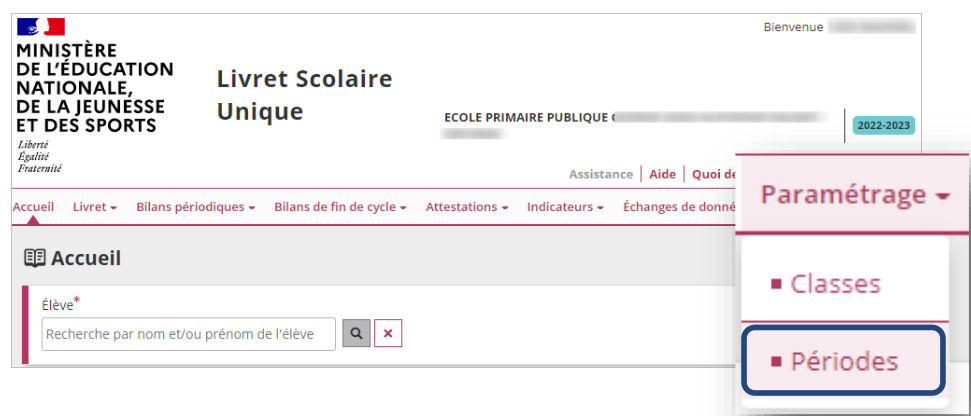
Task: Click the French Republic flag logo
Action: [x=41, y=27]
